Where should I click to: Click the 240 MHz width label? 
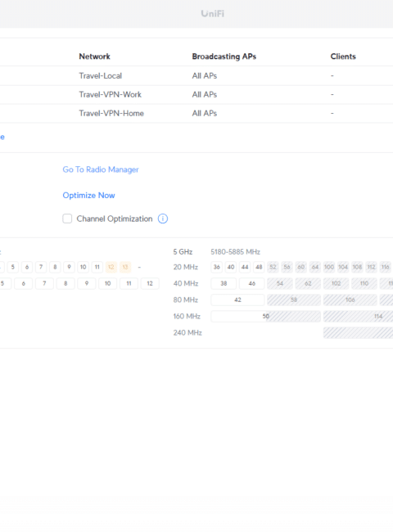pyautogui.click(x=187, y=333)
